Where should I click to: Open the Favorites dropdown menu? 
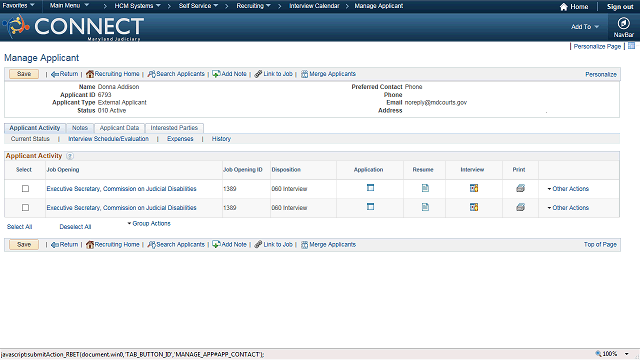point(18,6)
